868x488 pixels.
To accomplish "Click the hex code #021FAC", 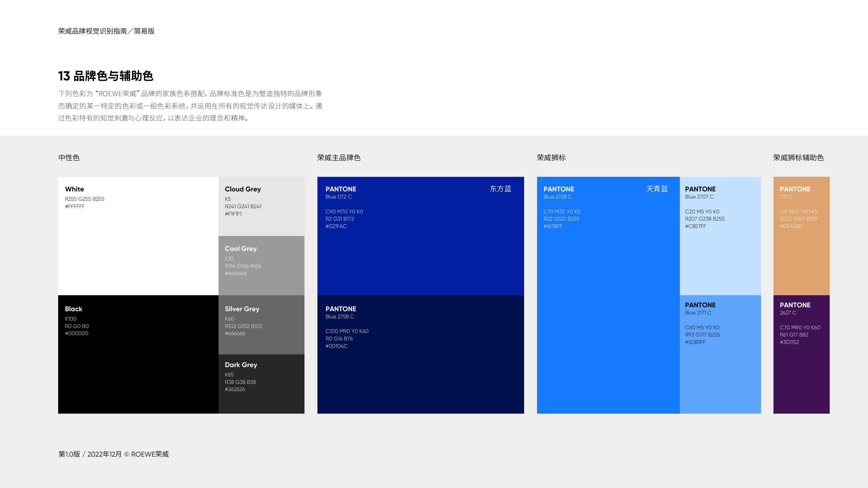I will [336, 226].
